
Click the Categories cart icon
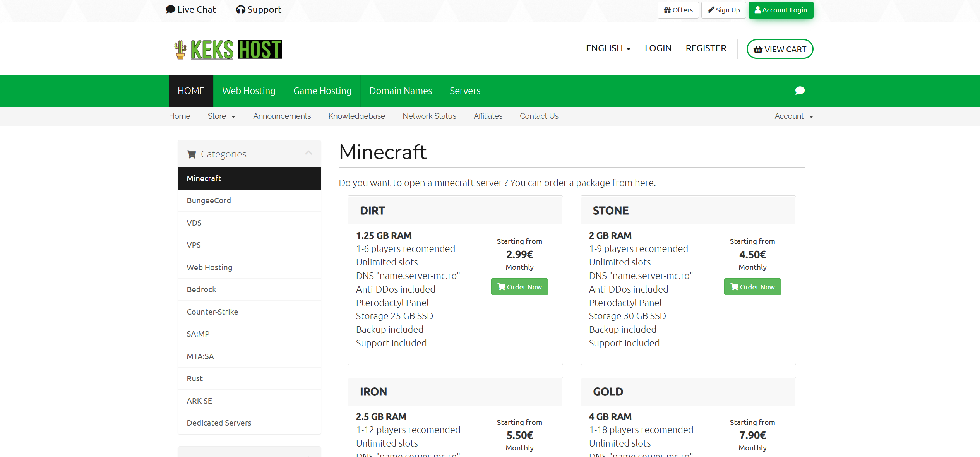[x=191, y=154]
